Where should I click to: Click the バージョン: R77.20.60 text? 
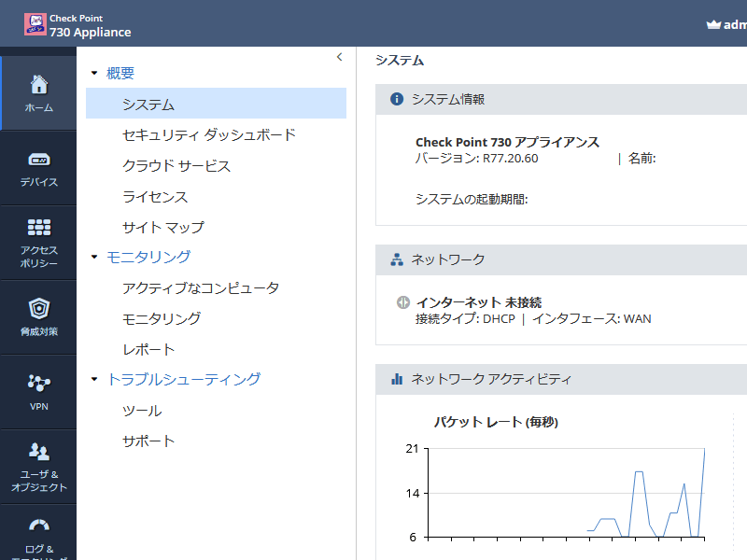point(477,158)
